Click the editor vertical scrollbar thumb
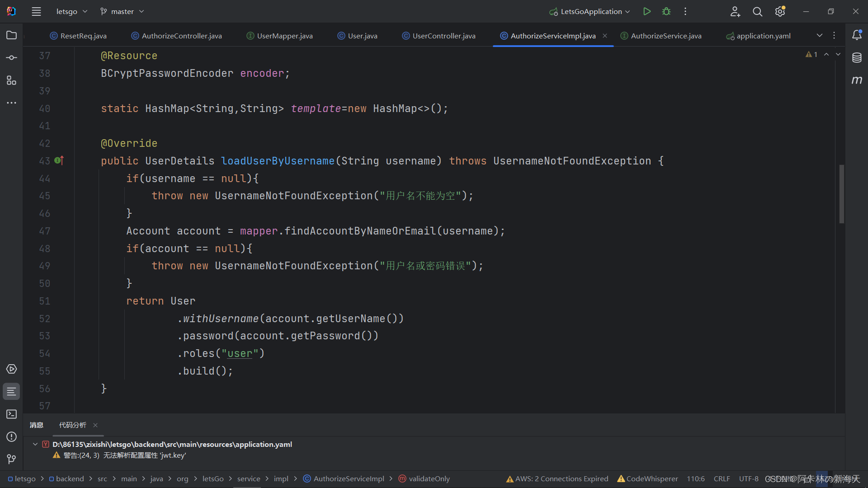The image size is (868, 488). tap(841, 194)
